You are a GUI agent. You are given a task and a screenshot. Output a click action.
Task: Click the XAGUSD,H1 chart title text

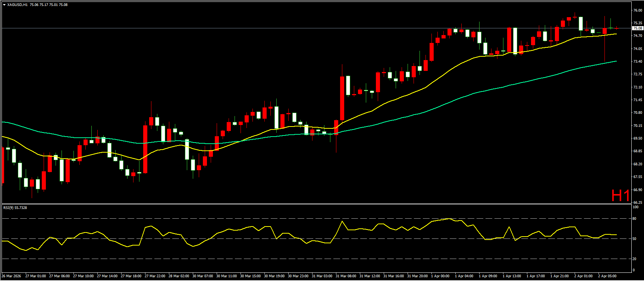17,5
